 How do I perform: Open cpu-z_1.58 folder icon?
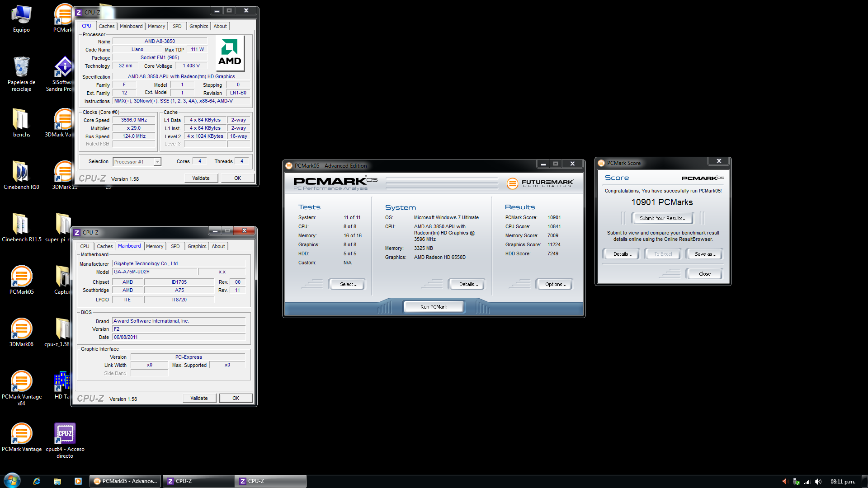[57, 333]
